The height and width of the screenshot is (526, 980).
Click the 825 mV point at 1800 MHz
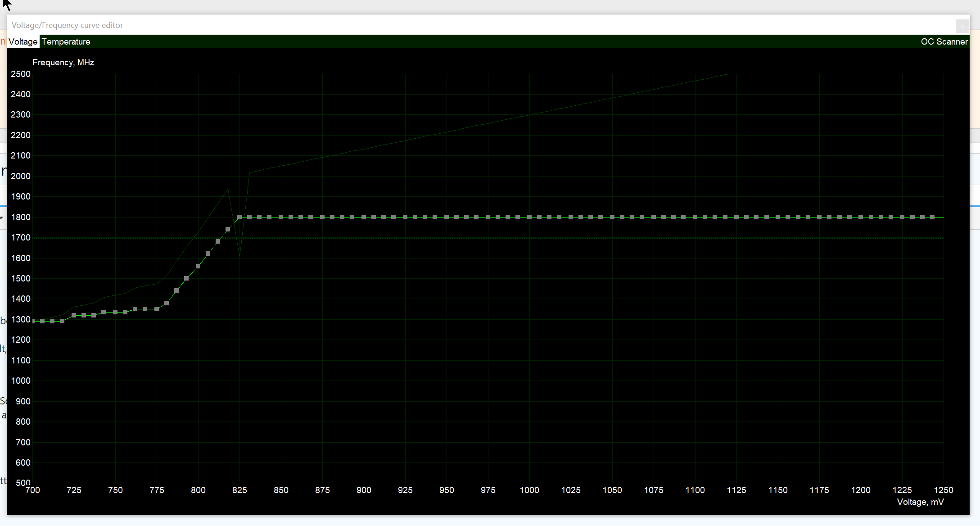(x=239, y=217)
